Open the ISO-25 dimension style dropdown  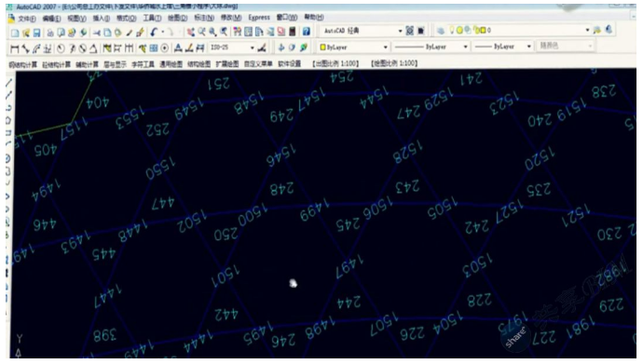point(253,48)
